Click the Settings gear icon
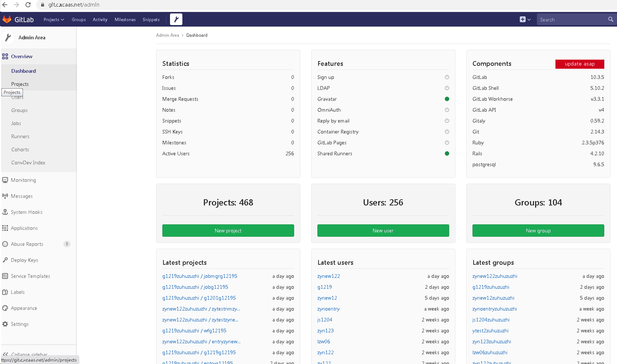617x364 pixels. click(x=5, y=324)
